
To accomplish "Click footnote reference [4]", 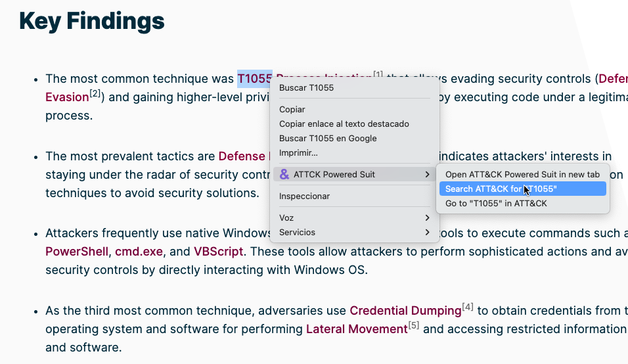I will click(468, 307).
